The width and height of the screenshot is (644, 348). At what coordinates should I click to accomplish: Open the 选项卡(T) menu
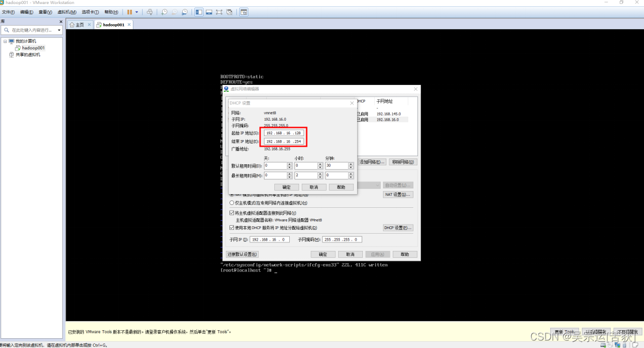[90, 12]
